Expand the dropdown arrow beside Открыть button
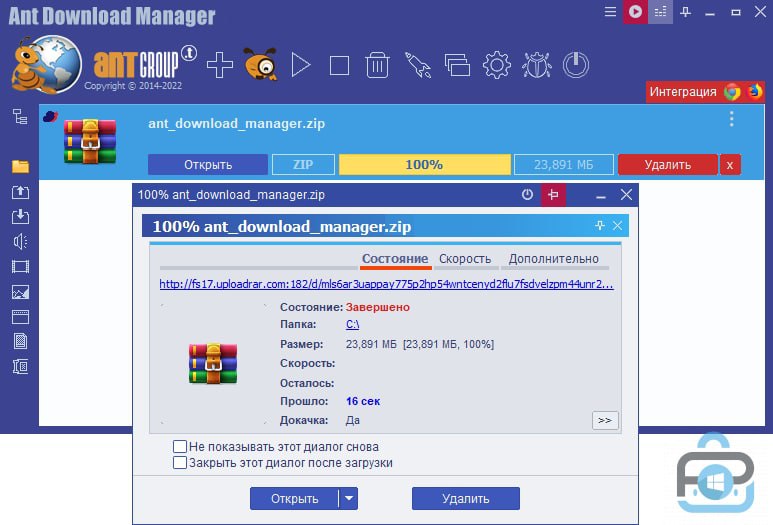Screen dimensions: 773x525 (x=349, y=498)
